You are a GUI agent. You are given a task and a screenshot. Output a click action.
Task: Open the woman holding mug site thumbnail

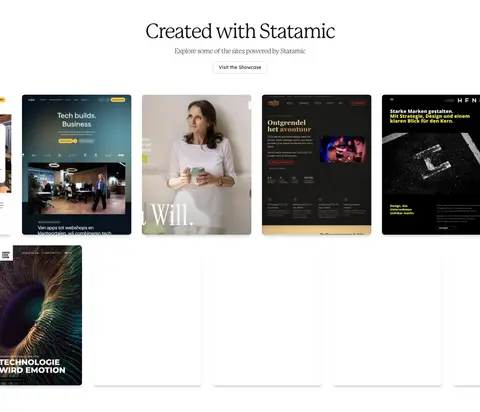click(197, 165)
